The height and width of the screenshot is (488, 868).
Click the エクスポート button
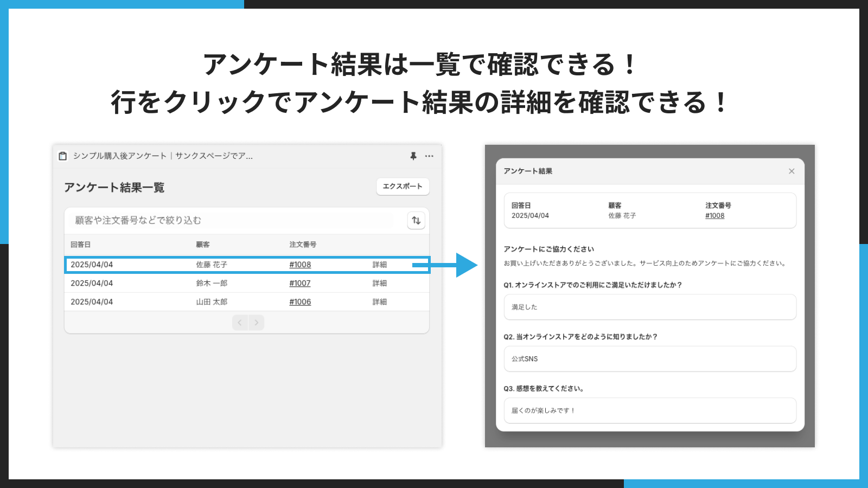pos(403,187)
